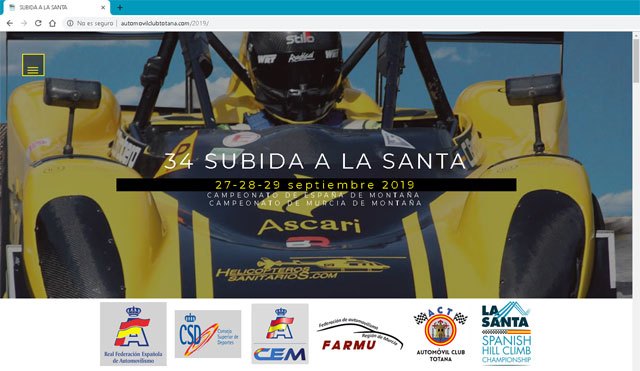Open the browser home page icon

pyautogui.click(x=52, y=23)
